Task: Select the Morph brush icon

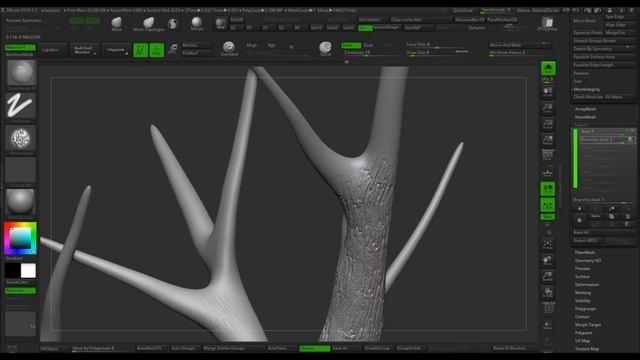Action: tap(197, 23)
